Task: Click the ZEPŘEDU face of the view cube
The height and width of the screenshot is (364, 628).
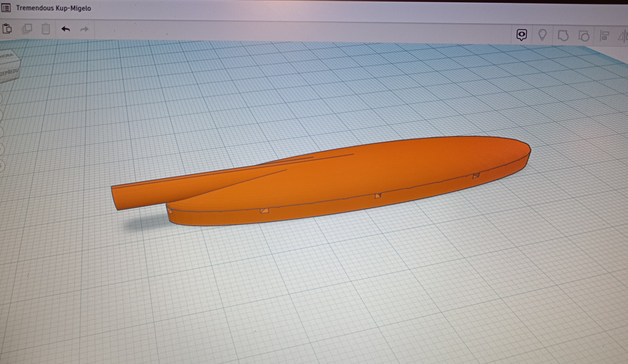Action: pyautogui.click(x=9, y=73)
